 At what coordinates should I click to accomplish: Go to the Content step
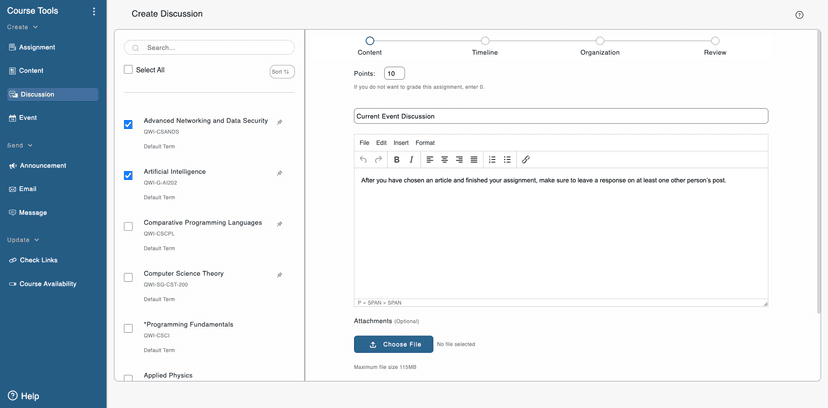[x=370, y=41]
